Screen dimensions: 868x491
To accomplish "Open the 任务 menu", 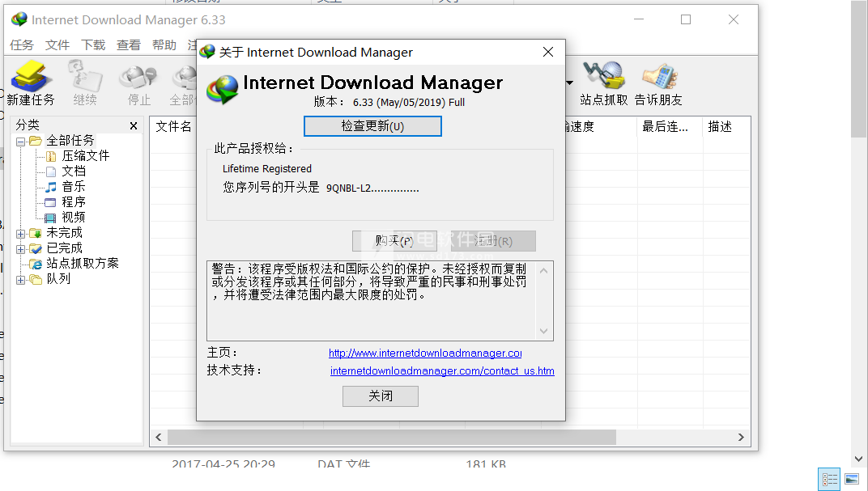I will point(22,45).
